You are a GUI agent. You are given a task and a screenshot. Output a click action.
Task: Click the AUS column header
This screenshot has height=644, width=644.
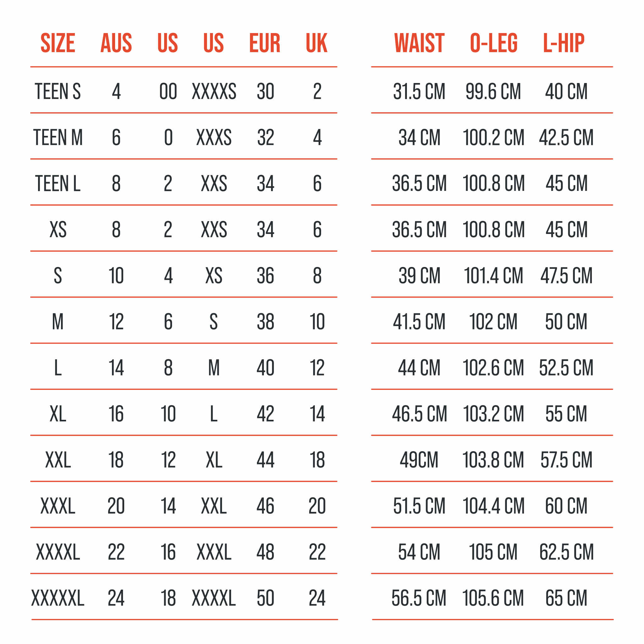click(116, 43)
